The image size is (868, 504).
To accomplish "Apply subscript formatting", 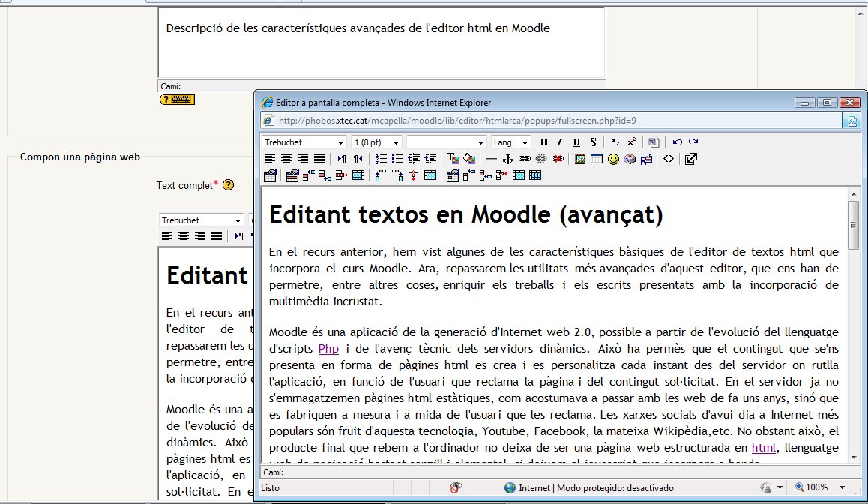I will pos(615,142).
